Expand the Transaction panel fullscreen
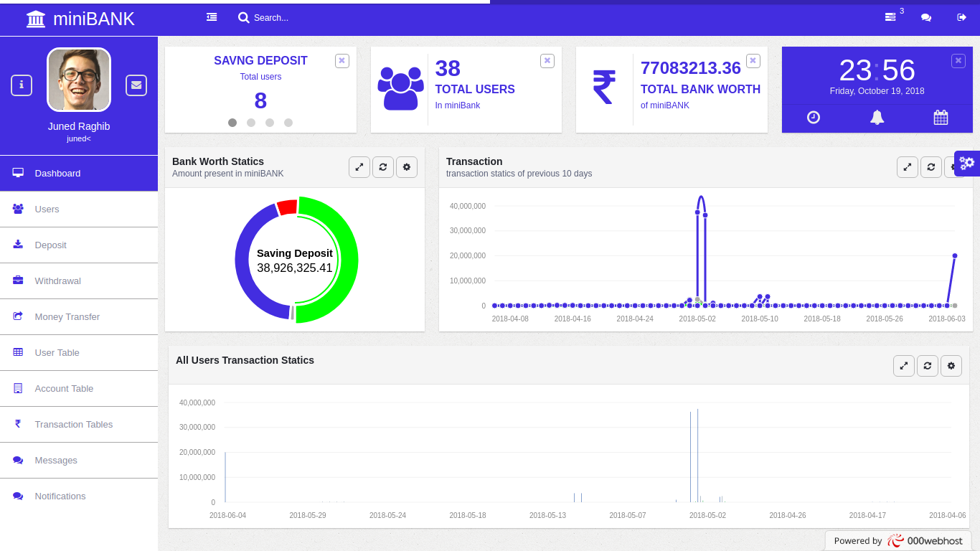Screen dimensions: 980x551 point(908,167)
